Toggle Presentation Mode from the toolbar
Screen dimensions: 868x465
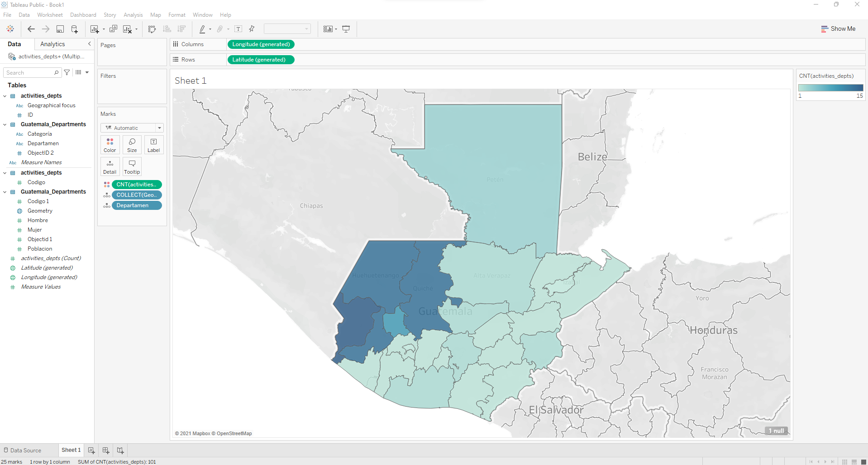346,28
